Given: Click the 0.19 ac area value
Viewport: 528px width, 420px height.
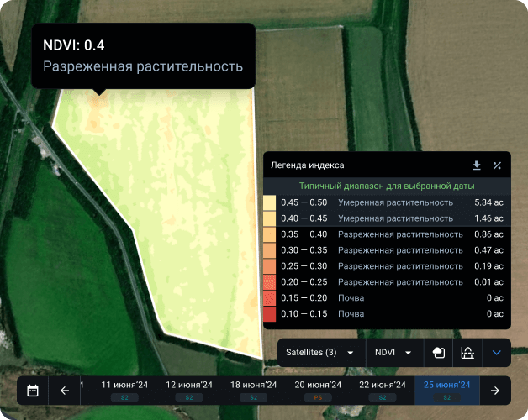Looking at the screenshot, I should (x=488, y=266).
